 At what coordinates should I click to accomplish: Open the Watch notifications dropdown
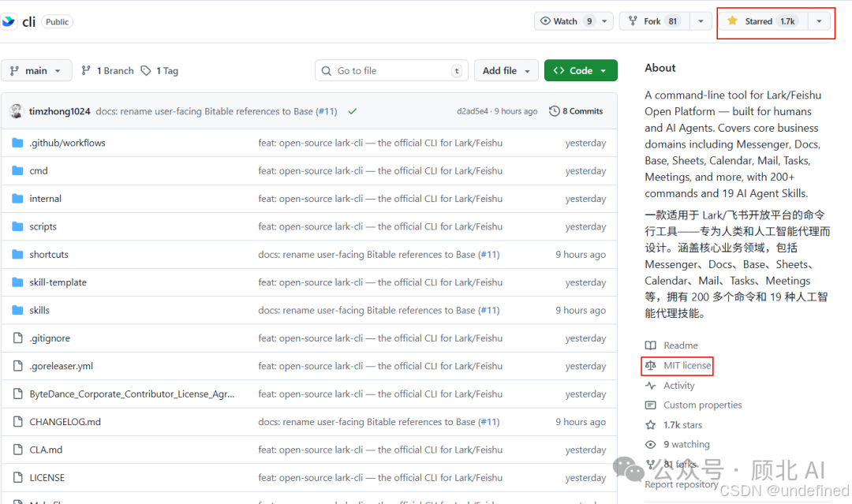(x=604, y=21)
